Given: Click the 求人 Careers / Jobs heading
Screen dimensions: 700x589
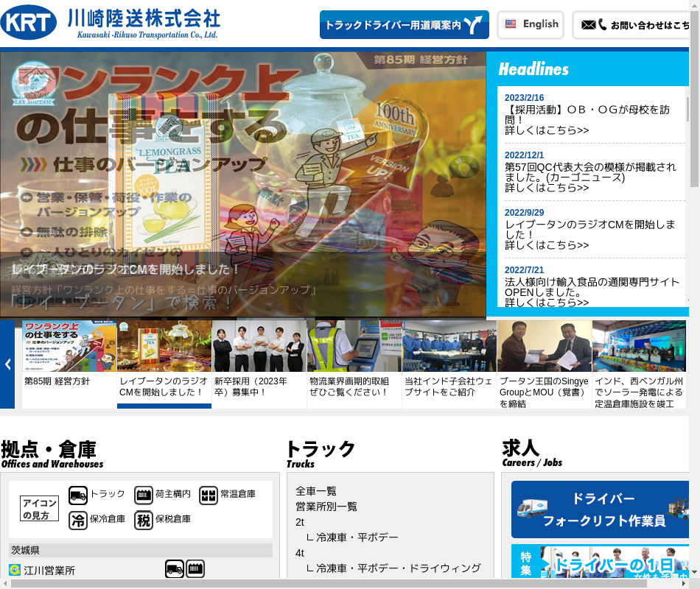Looking at the screenshot, I should point(532,454).
